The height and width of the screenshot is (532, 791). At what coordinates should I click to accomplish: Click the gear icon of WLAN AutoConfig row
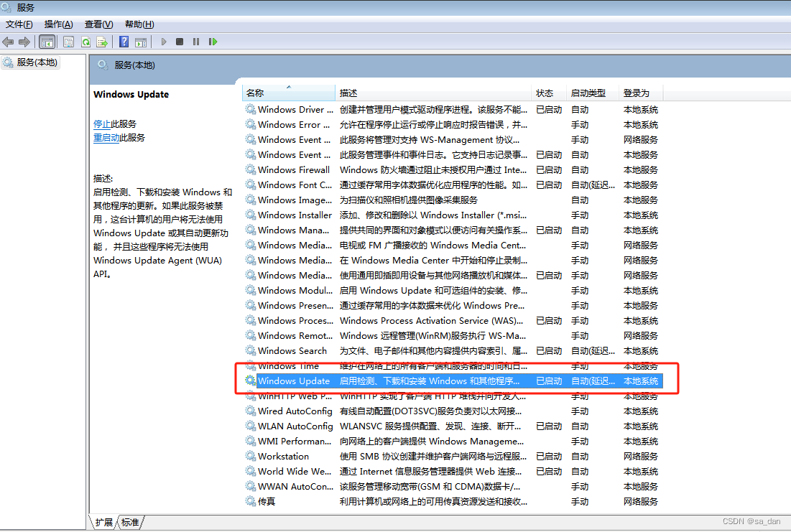pos(250,426)
